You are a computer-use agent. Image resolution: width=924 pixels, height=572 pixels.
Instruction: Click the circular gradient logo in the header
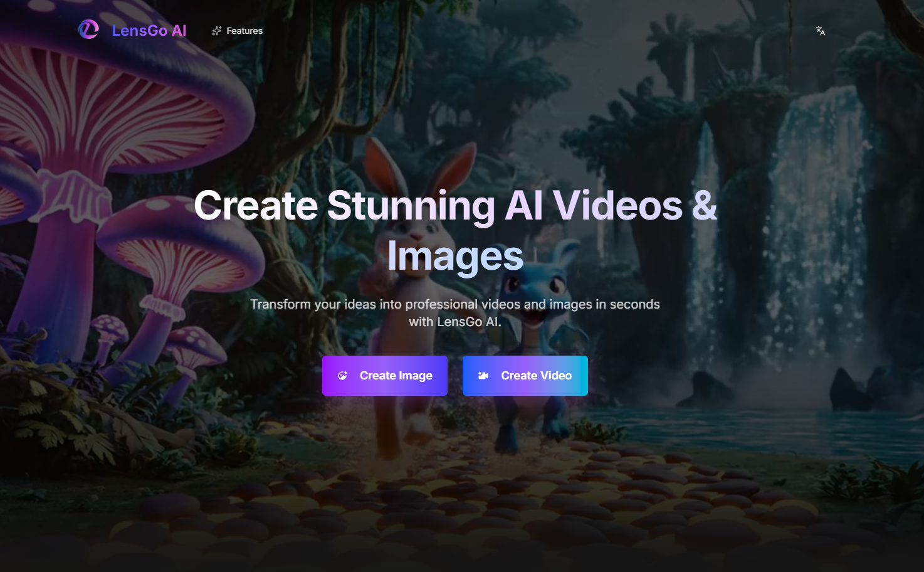tap(88, 29)
